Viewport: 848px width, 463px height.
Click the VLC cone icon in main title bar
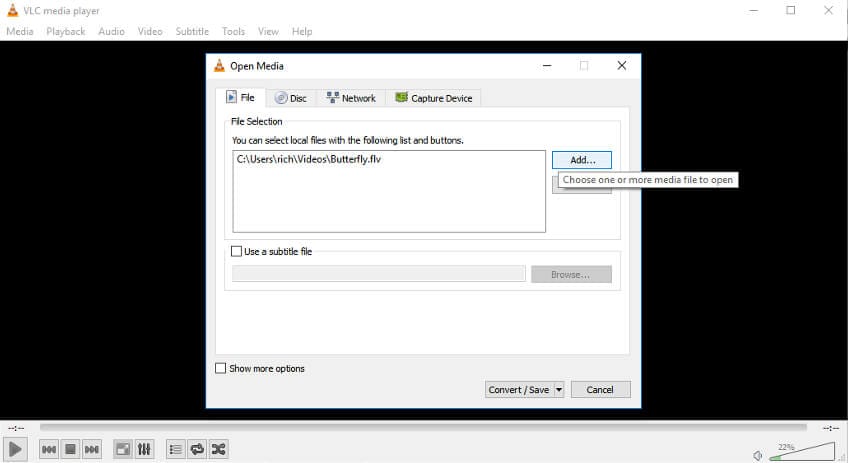12,10
